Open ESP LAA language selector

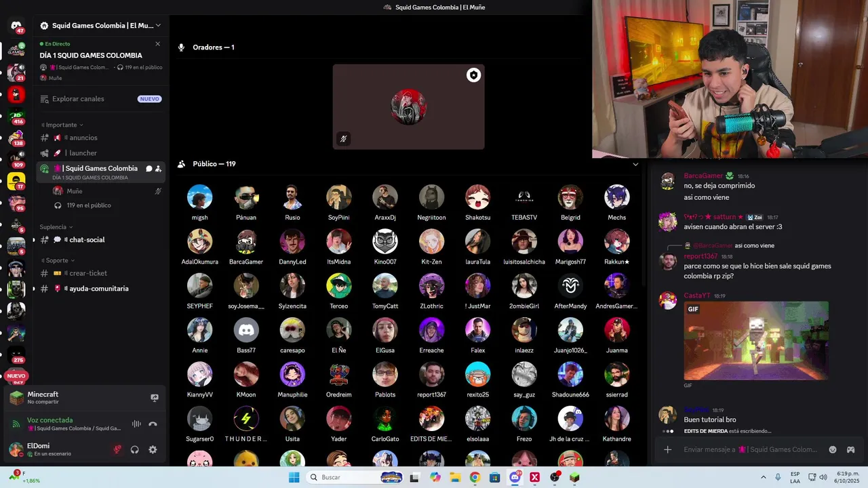point(795,477)
